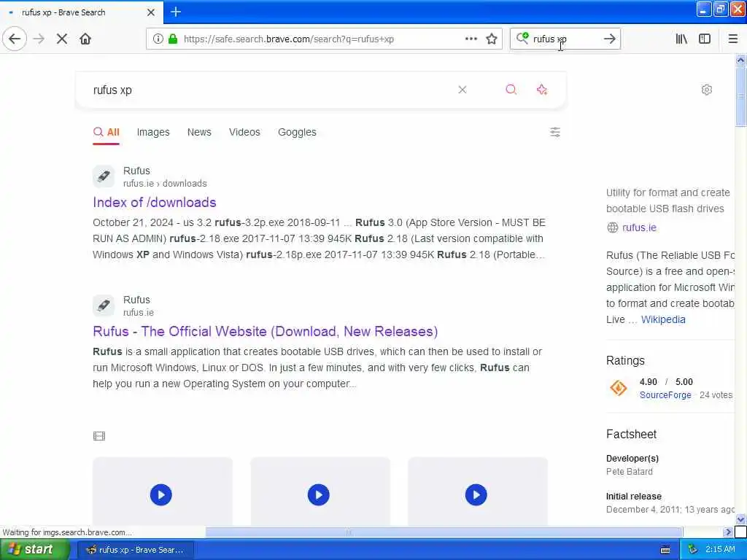Open 'Rufus - The Official Website' result
The image size is (747, 560).
point(266,332)
